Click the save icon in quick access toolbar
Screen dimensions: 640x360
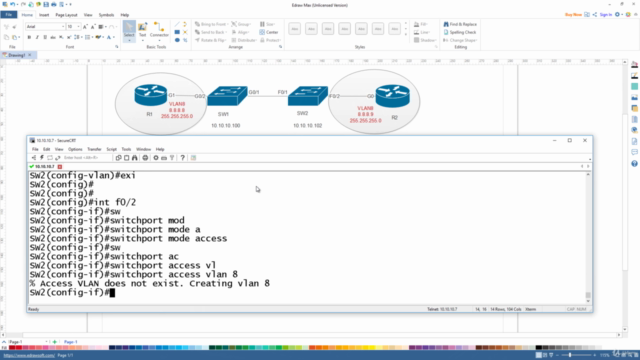pos(46,4)
